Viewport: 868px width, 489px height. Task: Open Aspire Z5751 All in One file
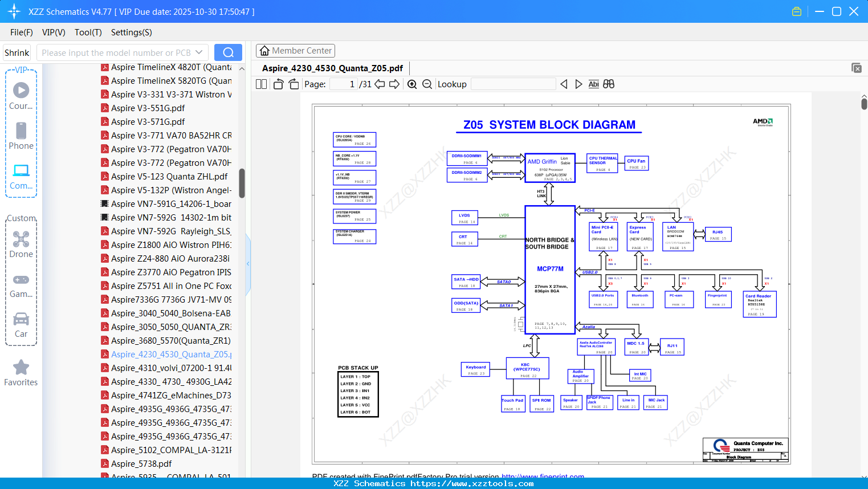[166, 286]
